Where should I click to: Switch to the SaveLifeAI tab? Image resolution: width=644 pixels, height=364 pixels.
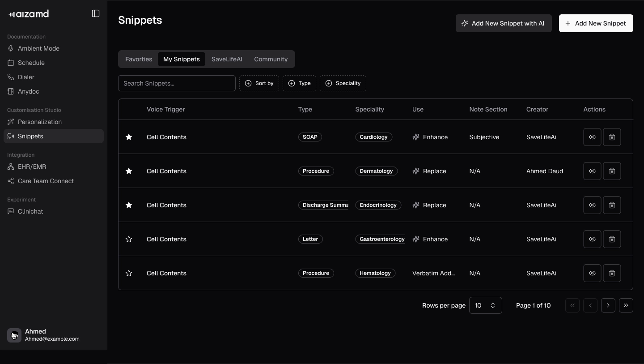tap(227, 59)
